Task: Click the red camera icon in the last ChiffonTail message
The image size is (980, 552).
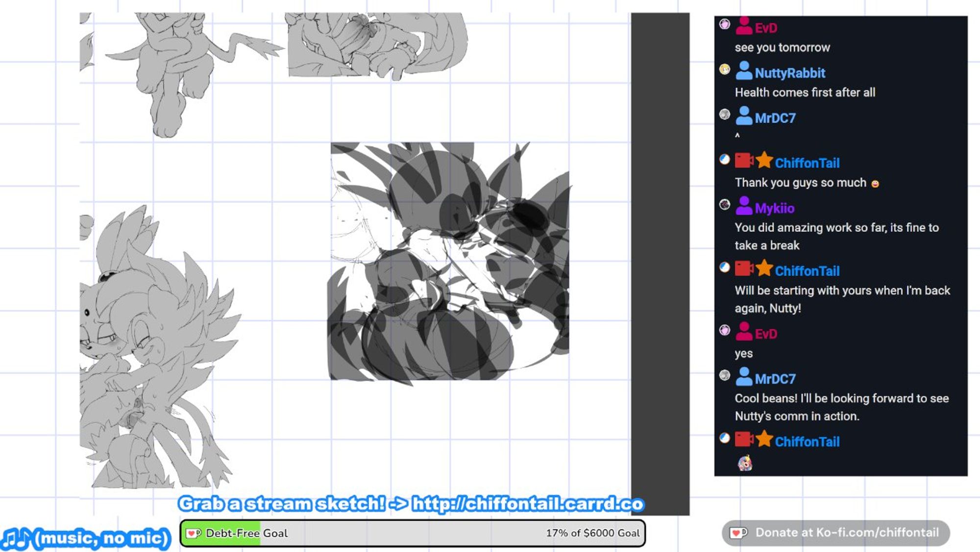Action: tap(744, 439)
